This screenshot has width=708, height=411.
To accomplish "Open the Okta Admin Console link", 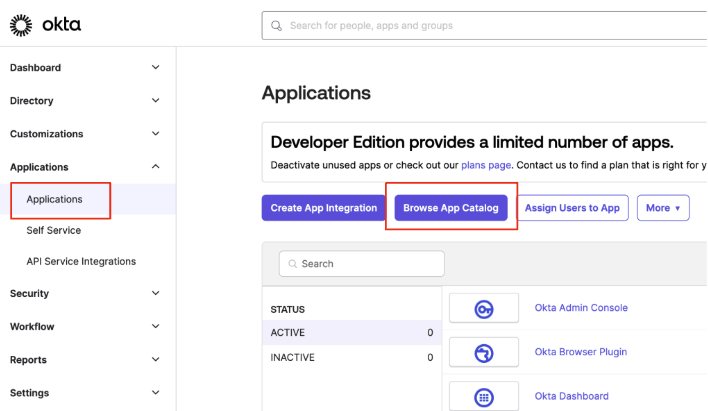I will tap(581, 308).
